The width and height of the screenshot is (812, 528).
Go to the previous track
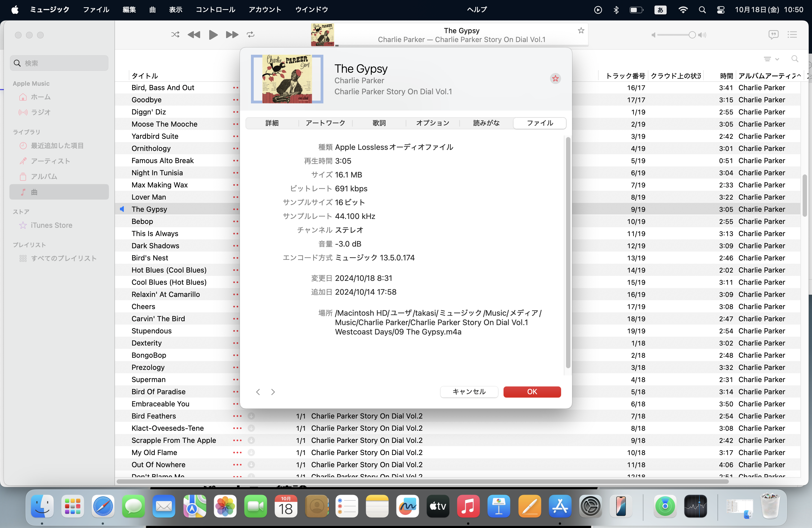click(194, 35)
